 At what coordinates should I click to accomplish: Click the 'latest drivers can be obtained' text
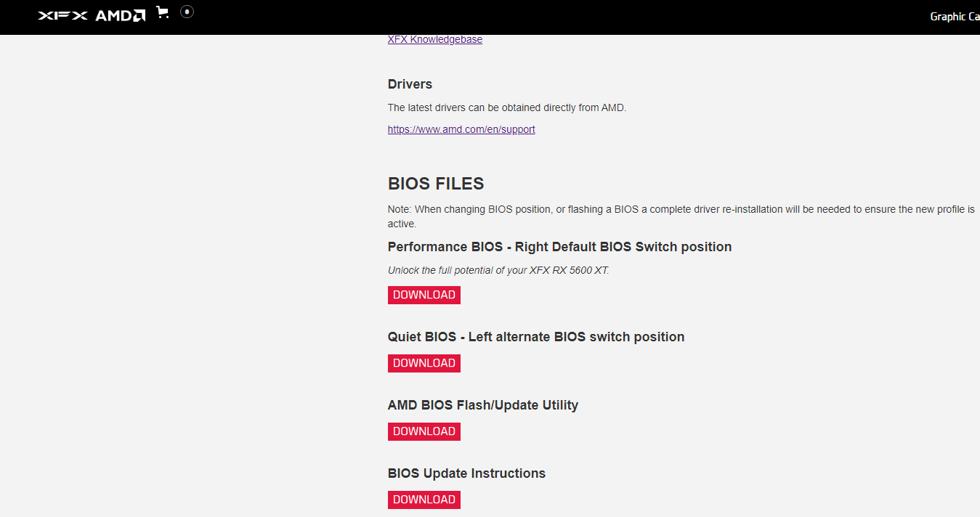[x=506, y=108]
